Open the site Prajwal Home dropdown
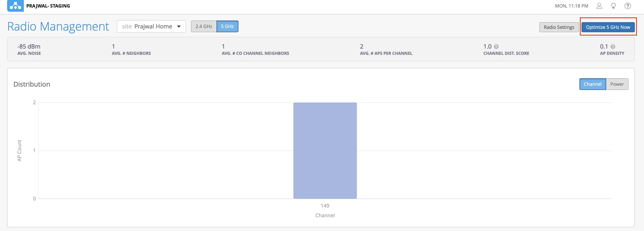The image size is (644, 231). tap(151, 26)
